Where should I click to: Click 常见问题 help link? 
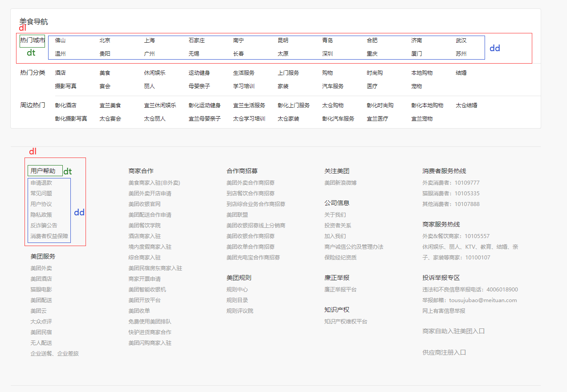41,194
